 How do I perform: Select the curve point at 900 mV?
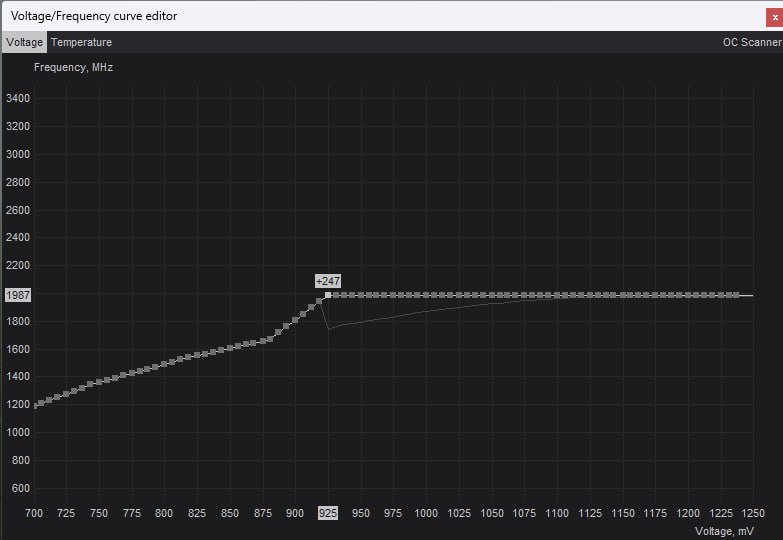coord(295,320)
